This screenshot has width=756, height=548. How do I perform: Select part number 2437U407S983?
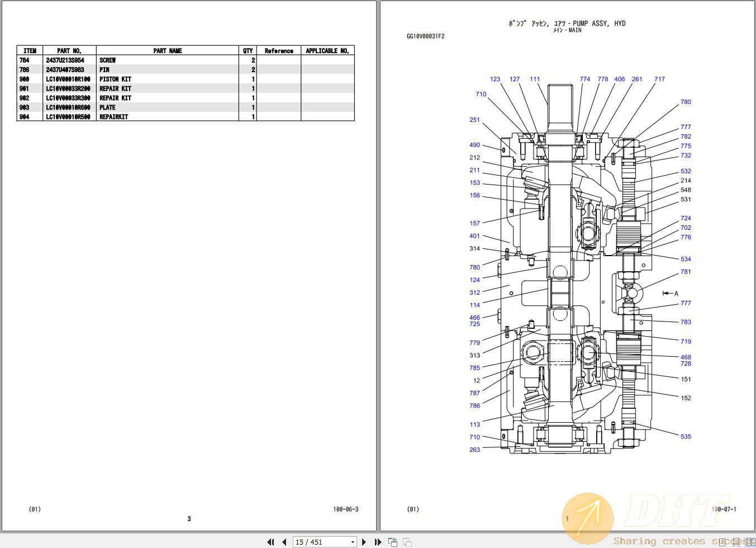(x=65, y=70)
